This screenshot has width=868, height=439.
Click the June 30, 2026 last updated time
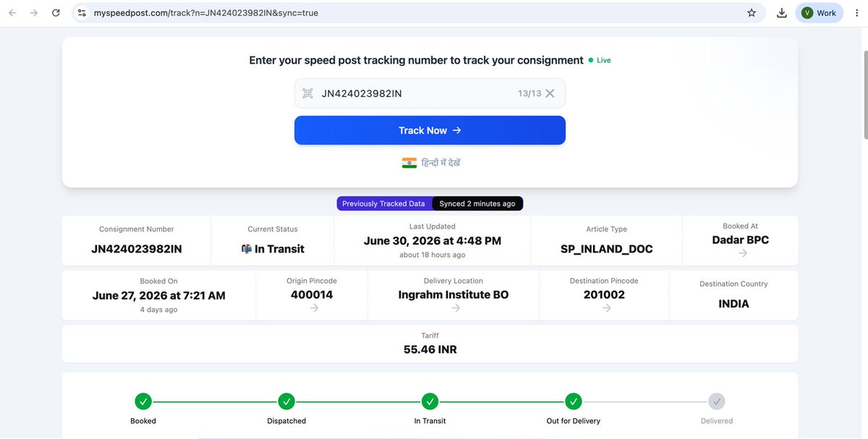pyautogui.click(x=432, y=240)
